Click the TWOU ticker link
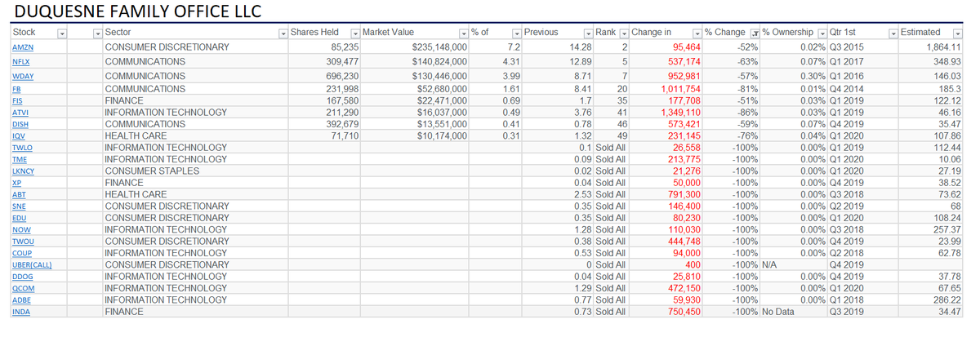This screenshot has height=355, width=980. click(21, 242)
